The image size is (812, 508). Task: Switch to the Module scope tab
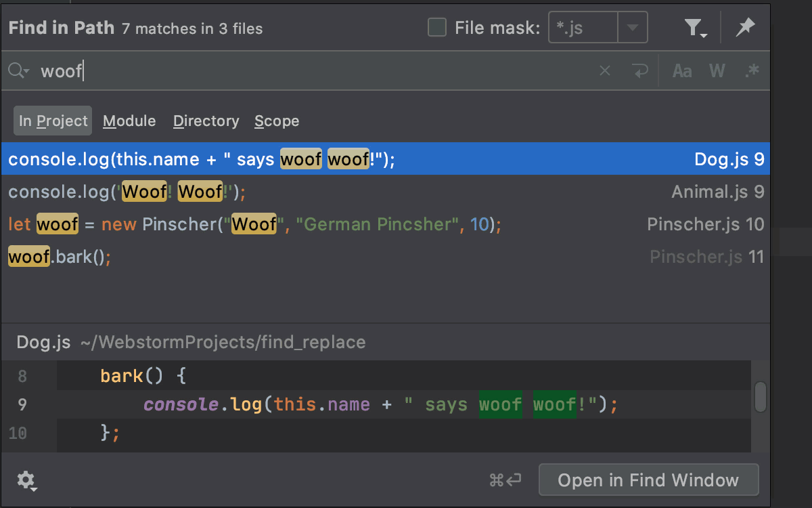pos(129,121)
